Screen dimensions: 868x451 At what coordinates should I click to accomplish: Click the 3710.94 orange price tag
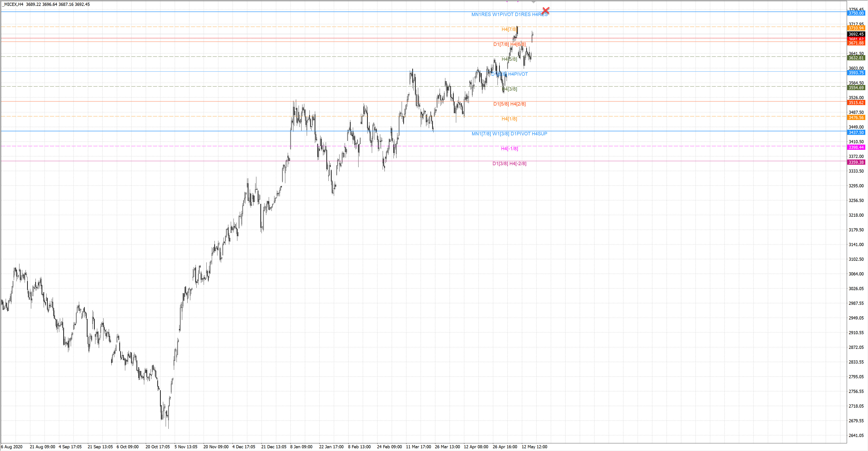pyautogui.click(x=856, y=28)
